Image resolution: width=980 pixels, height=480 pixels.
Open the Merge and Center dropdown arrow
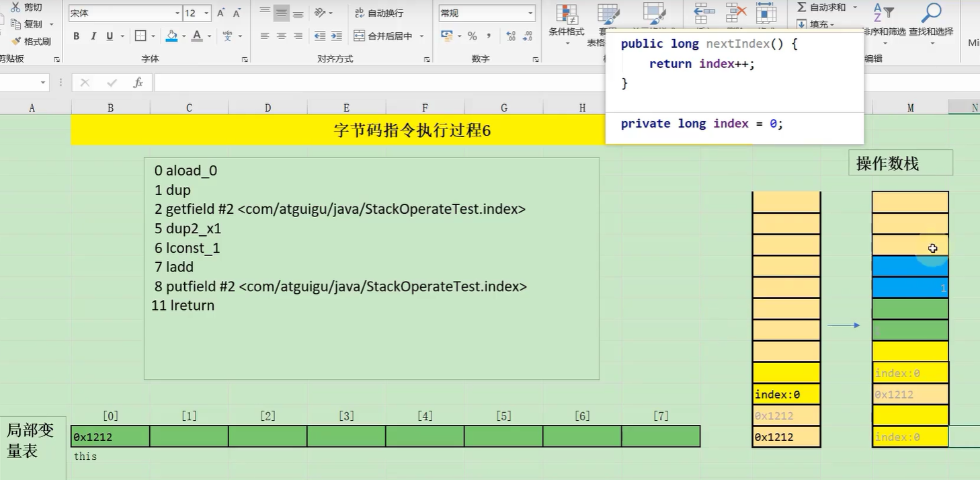422,36
